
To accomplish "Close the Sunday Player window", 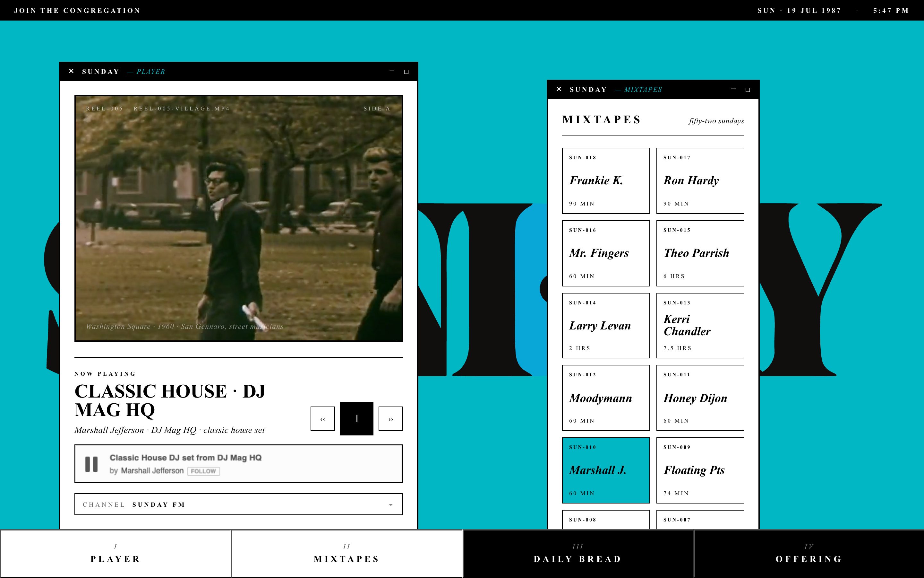I will [x=71, y=71].
